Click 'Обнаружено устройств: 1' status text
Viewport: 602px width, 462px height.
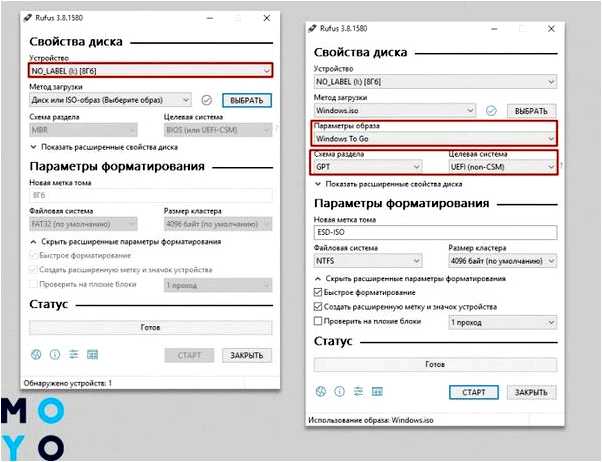(68, 383)
